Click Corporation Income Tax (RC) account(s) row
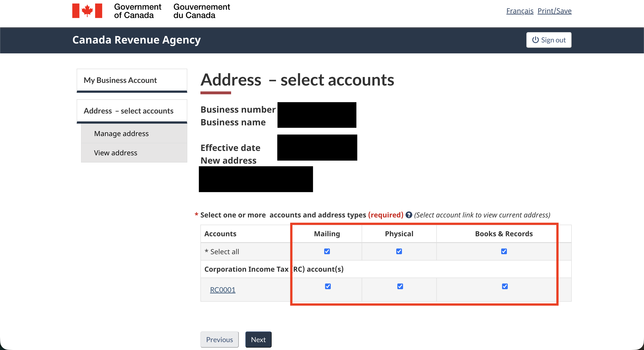Viewport: 644px width, 350px height. (x=386, y=269)
